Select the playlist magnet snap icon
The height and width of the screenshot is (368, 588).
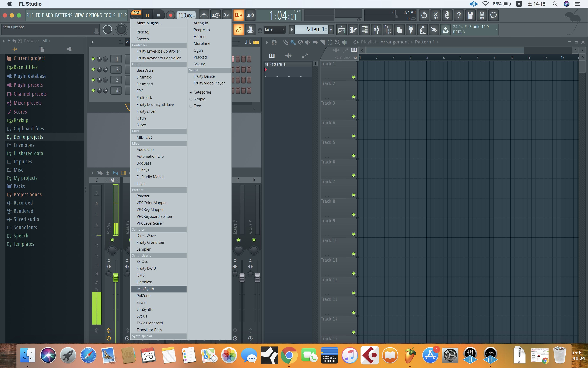coord(274,42)
